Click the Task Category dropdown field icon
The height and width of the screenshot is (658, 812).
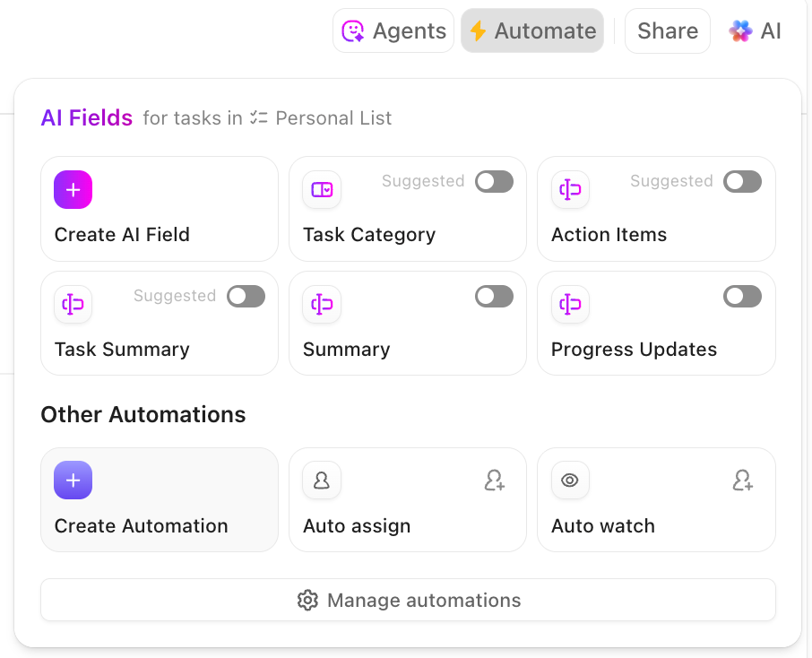[322, 190]
